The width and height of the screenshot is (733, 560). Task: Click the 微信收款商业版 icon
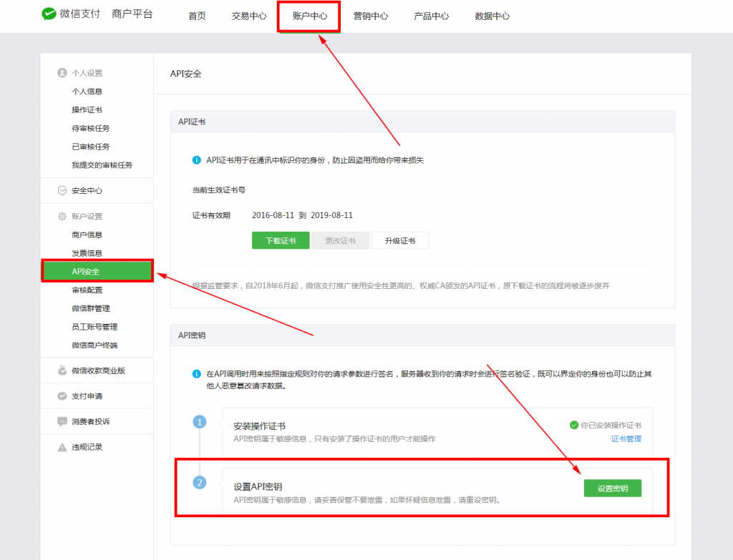(62, 370)
